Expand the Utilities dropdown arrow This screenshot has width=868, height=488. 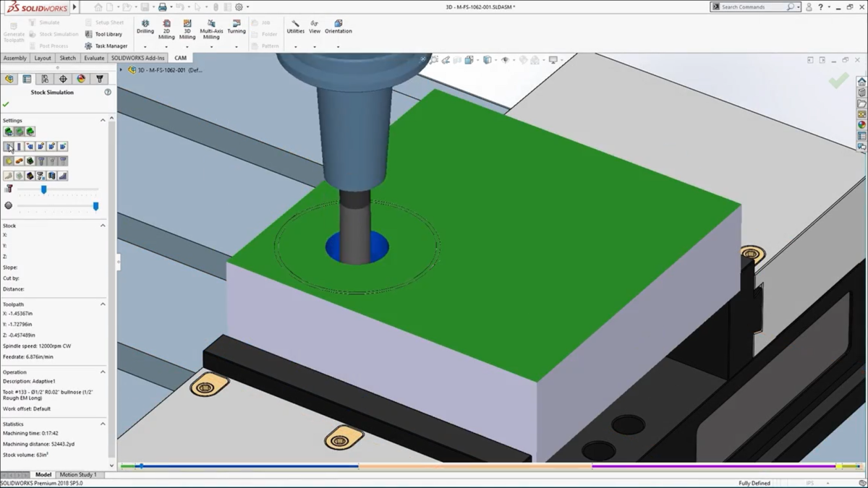[295, 47]
